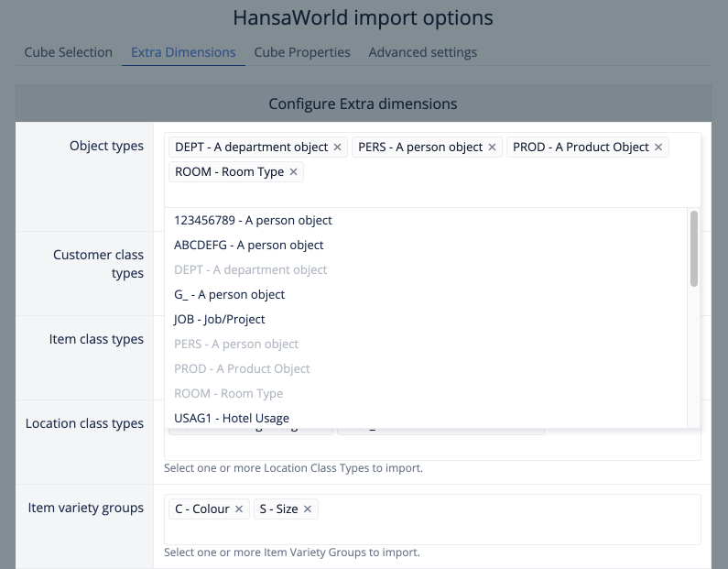Choose ABCDEFG - A person object option
This screenshot has height=569, width=728.
[248, 245]
